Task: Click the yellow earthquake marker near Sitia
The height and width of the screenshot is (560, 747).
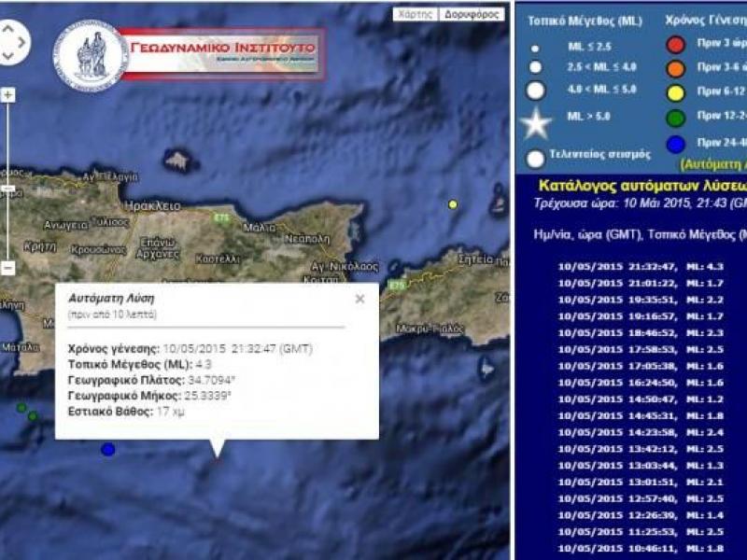Action: 453,203
